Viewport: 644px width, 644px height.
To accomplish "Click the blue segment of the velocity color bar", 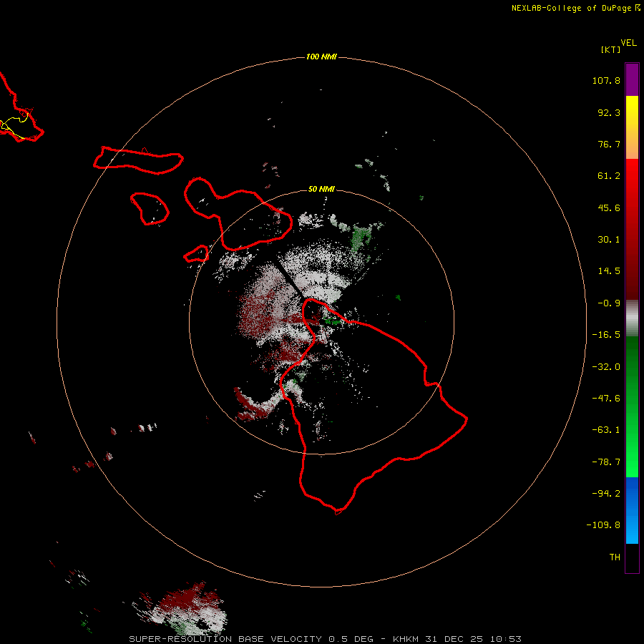I will click(632, 510).
